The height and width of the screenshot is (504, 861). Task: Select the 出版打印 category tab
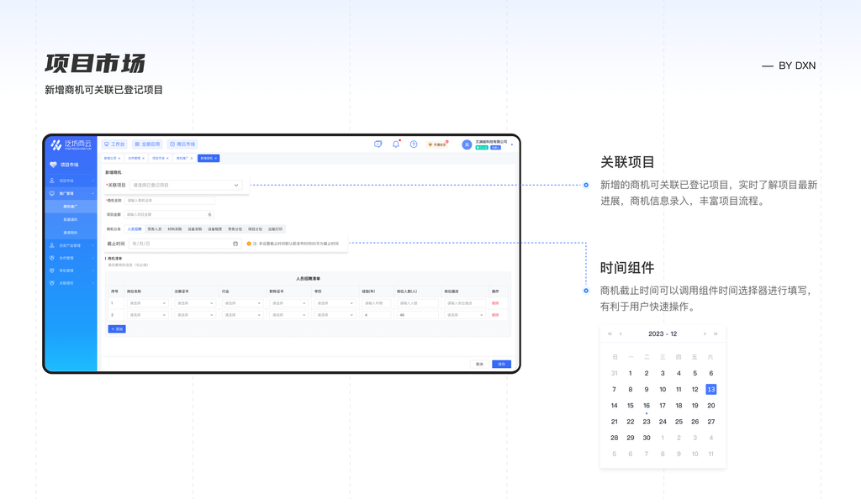click(x=275, y=229)
